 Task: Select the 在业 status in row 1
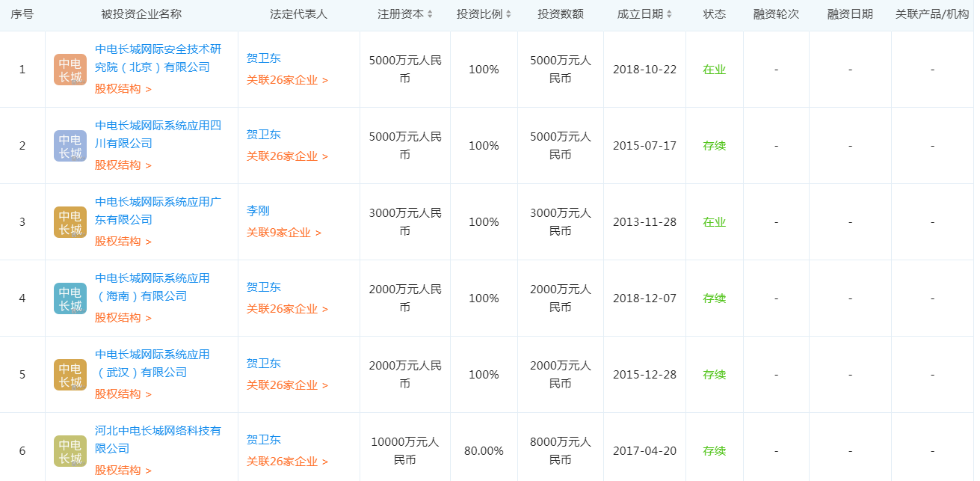tap(715, 70)
